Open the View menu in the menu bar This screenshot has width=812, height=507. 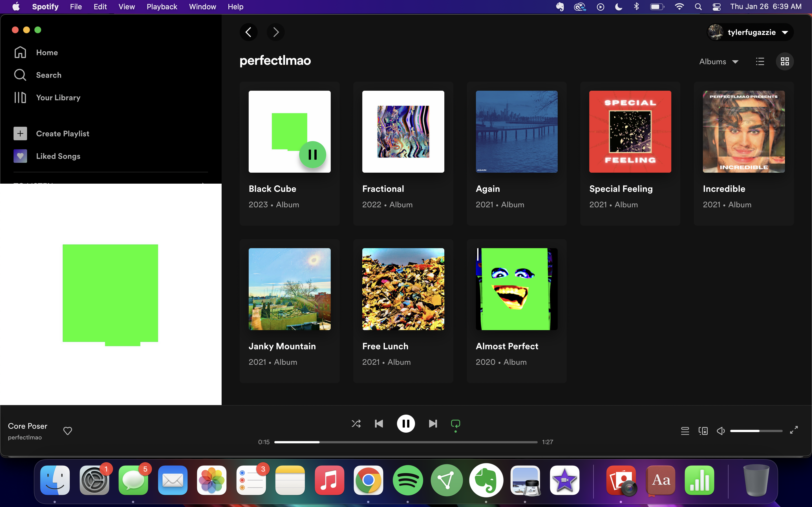(x=127, y=7)
